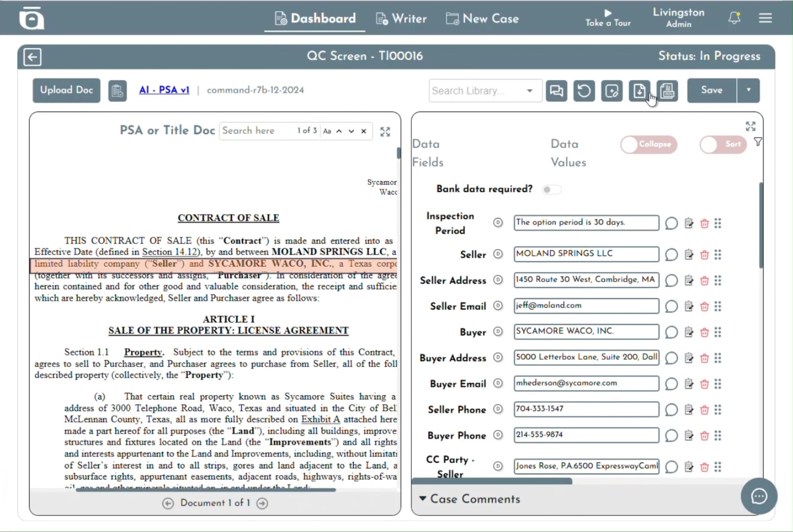Click the filter funnel icon near Sort
The height and width of the screenshot is (532, 793).
click(758, 142)
